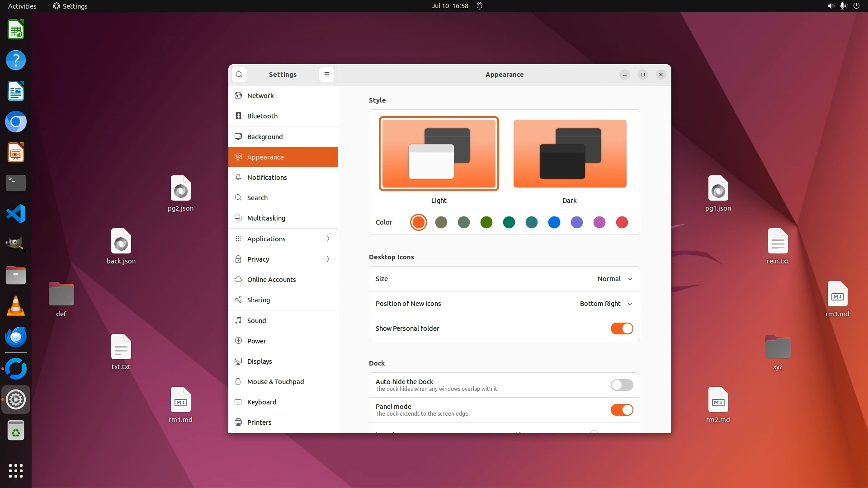
Task: Select the blue accent color swatch
Action: click(554, 222)
